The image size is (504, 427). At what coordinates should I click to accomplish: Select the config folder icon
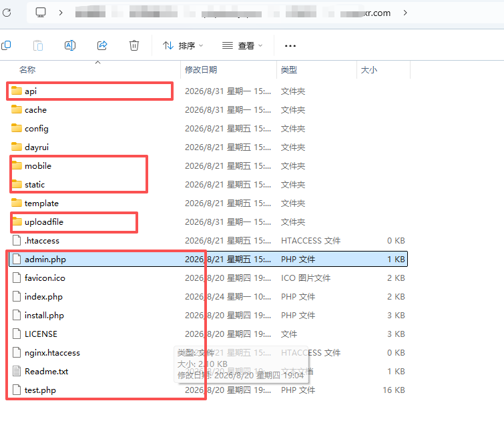pyautogui.click(x=17, y=128)
